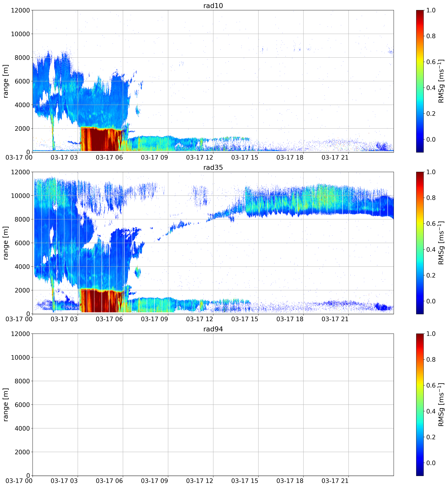Click the rad94 y-axis label 'range [m]'
The image size is (448, 487).
pyautogui.click(x=6, y=405)
